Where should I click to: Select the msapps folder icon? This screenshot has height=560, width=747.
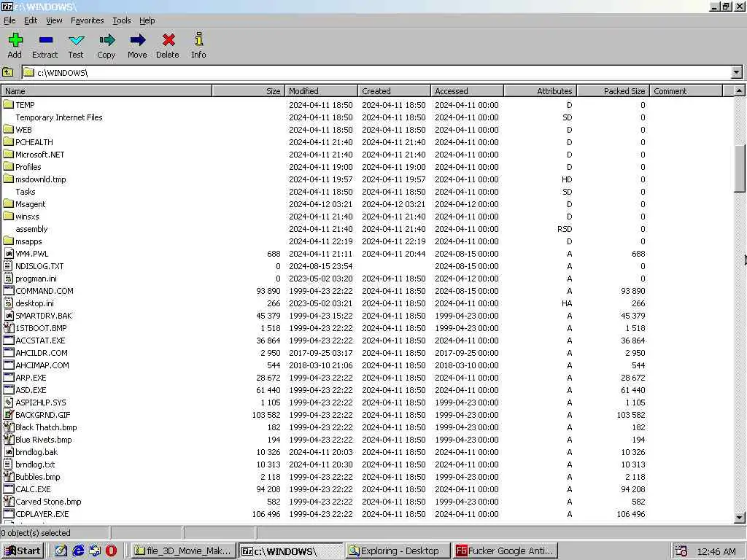point(8,241)
